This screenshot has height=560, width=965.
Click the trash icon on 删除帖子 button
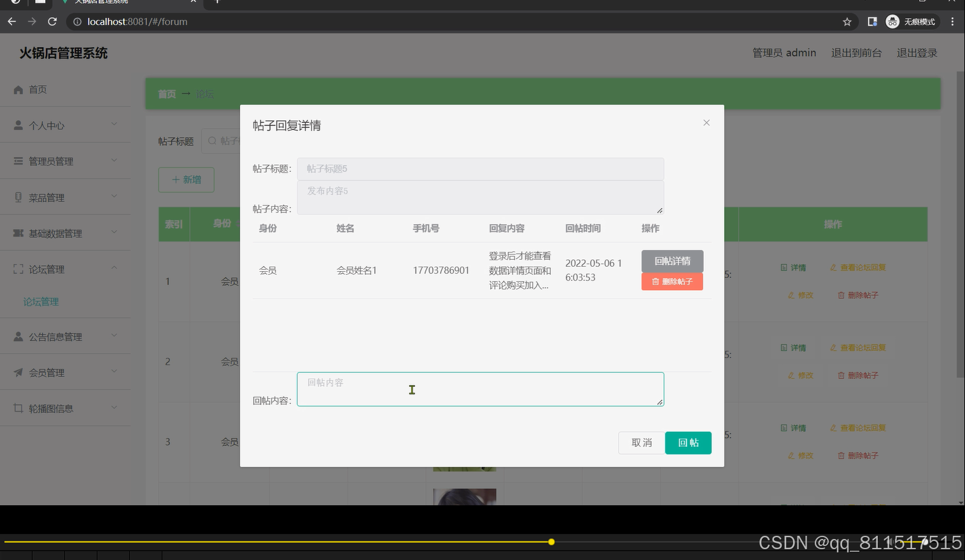655,281
